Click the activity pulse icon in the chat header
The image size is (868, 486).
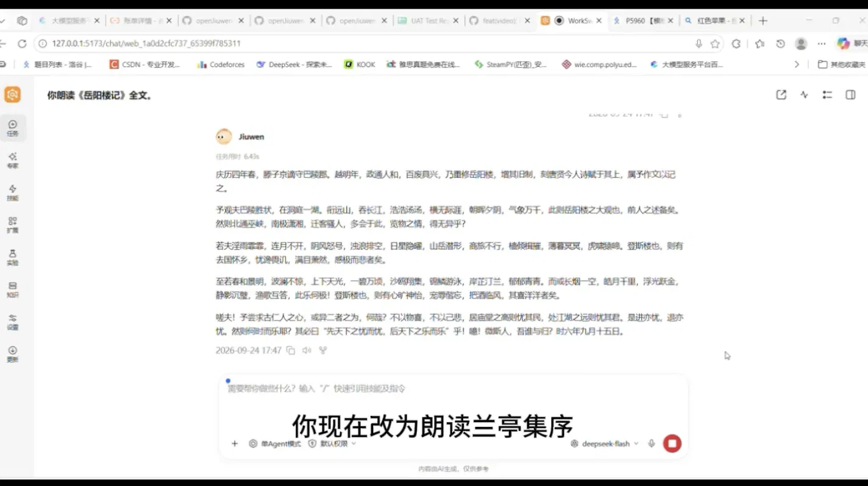coord(804,94)
